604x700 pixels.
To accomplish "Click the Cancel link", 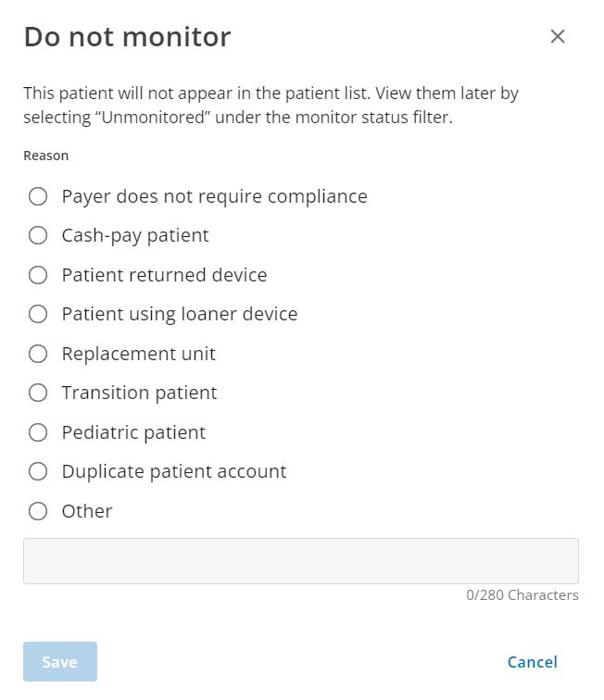I will coord(532,662).
